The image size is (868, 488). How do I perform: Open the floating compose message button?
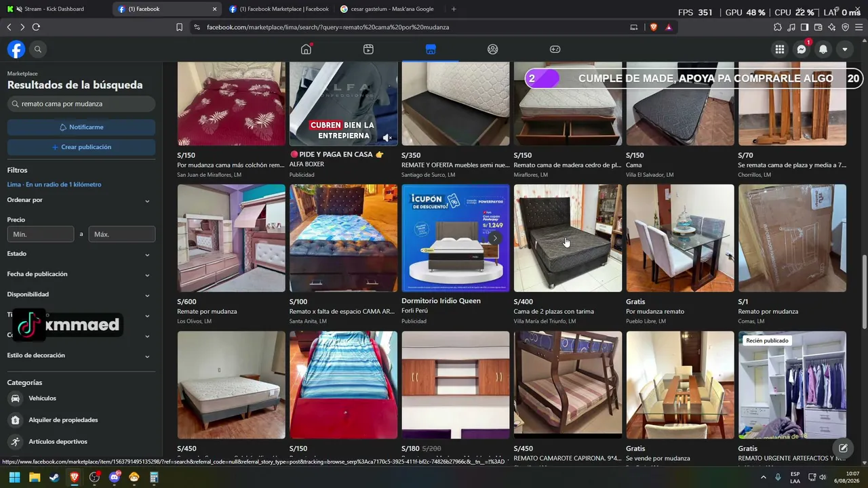tap(843, 448)
